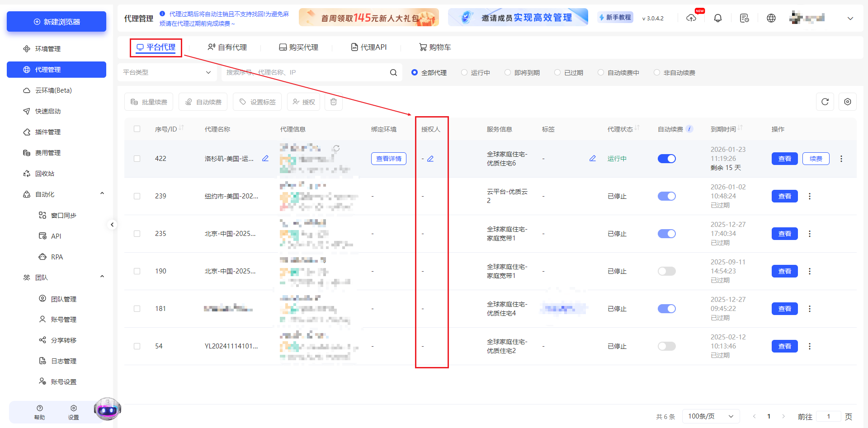Click 查看详情 for the bound environment
This screenshot has height=428, width=868.
(x=388, y=159)
